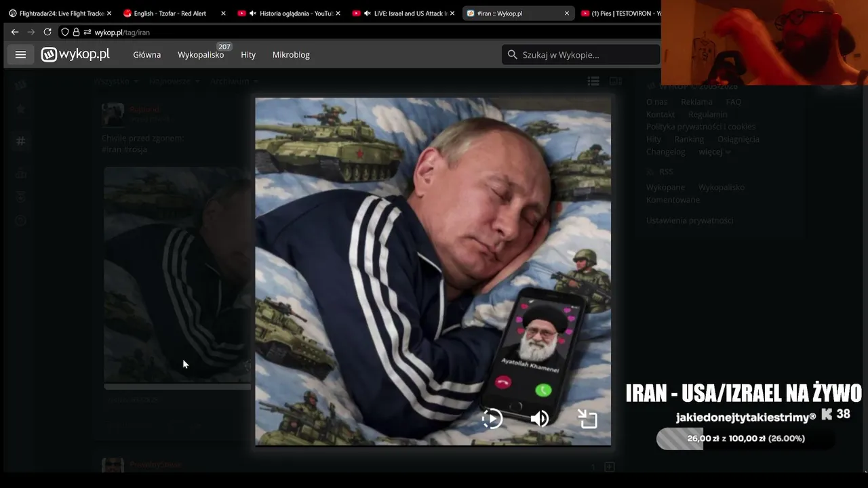Click the top icon in the left sidebar

point(21,85)
